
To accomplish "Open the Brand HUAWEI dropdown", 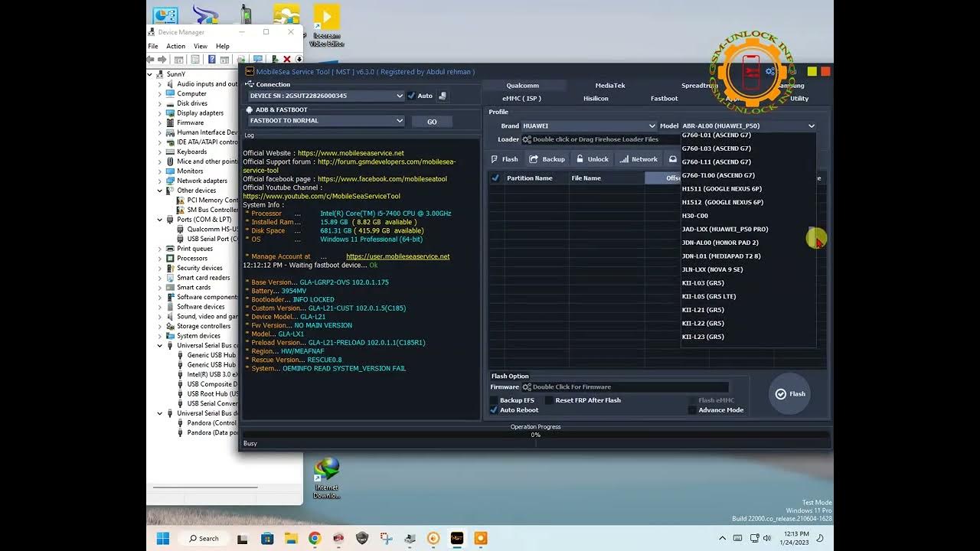I will (589, 126).
